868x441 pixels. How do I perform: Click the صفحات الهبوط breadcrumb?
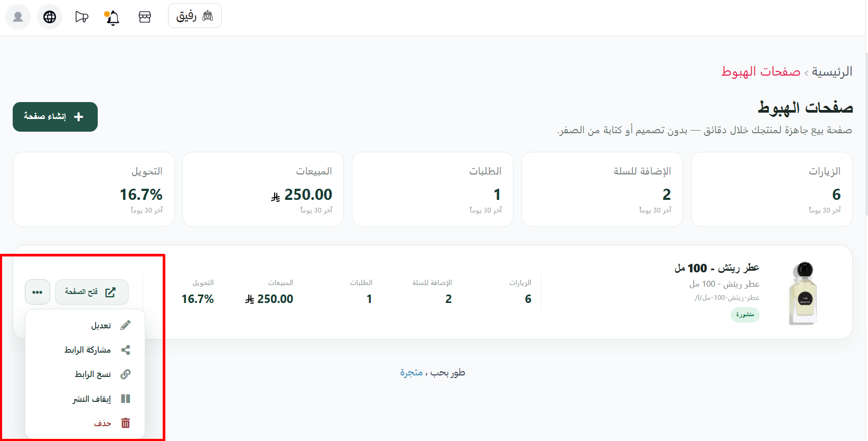point(761,71)
